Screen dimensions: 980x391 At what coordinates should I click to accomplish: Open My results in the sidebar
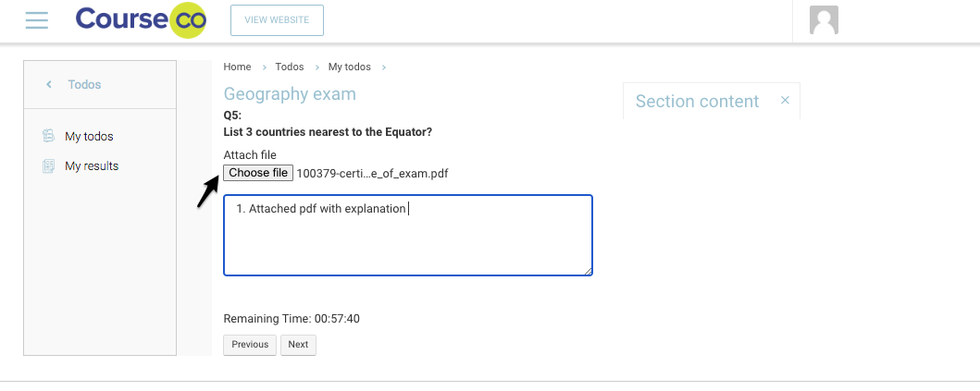point(92,166)
